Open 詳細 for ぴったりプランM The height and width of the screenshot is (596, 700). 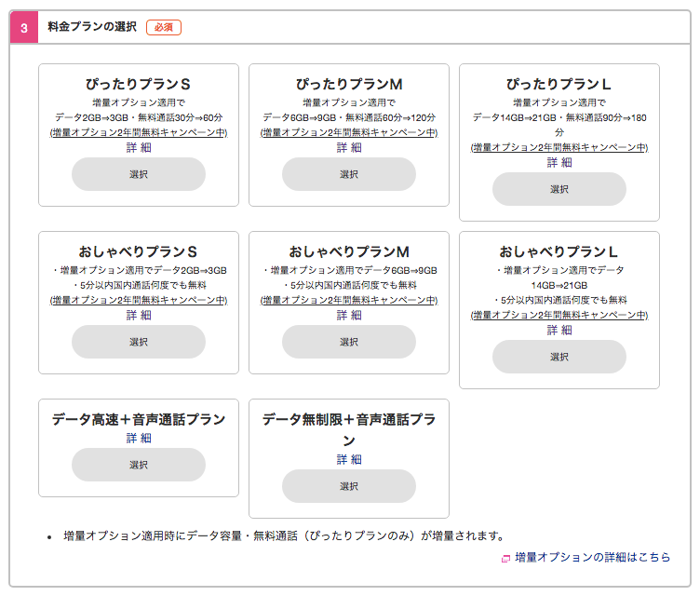[x=349, y=147]
